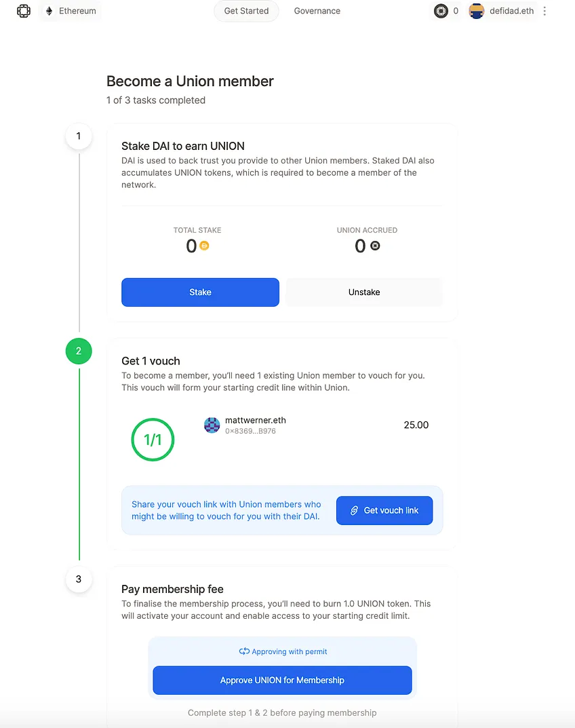This screenshot has height=728, width=575.
Task: Click the DAI coin icon under Total Stake
Action: [x=204, y=246]
